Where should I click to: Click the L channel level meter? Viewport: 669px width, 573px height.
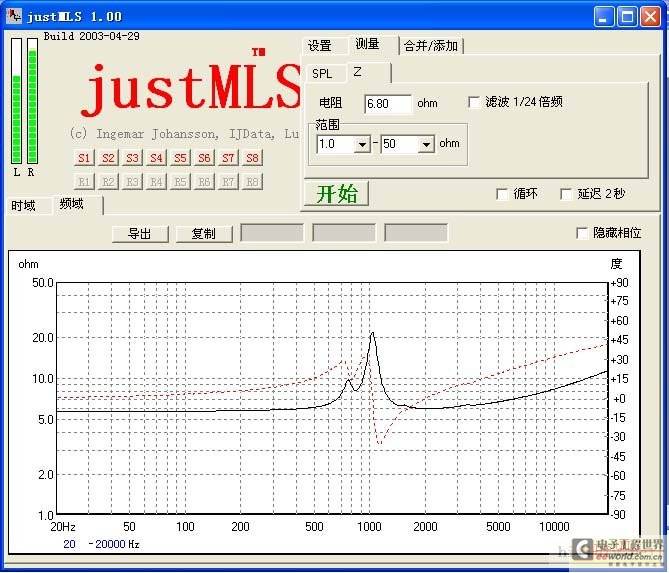click(16, 101)
